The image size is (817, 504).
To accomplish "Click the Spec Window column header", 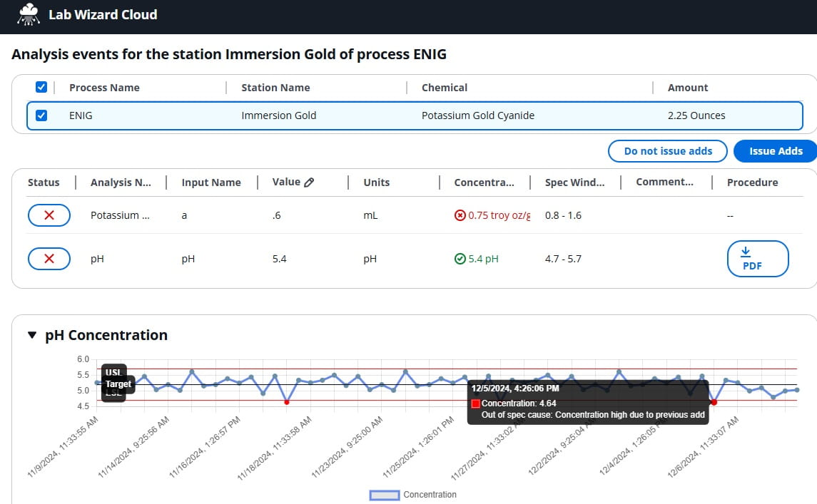I will coord(574,182).
